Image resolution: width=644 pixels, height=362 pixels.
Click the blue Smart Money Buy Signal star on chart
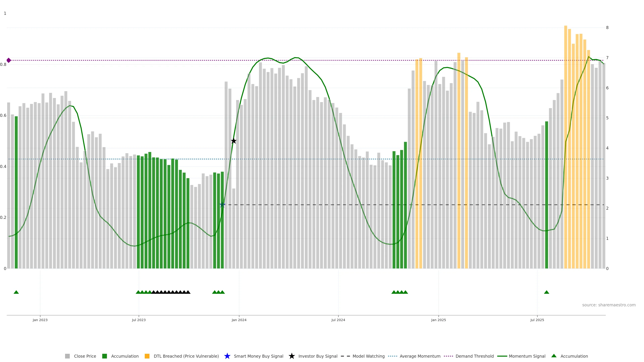[222, 205]
